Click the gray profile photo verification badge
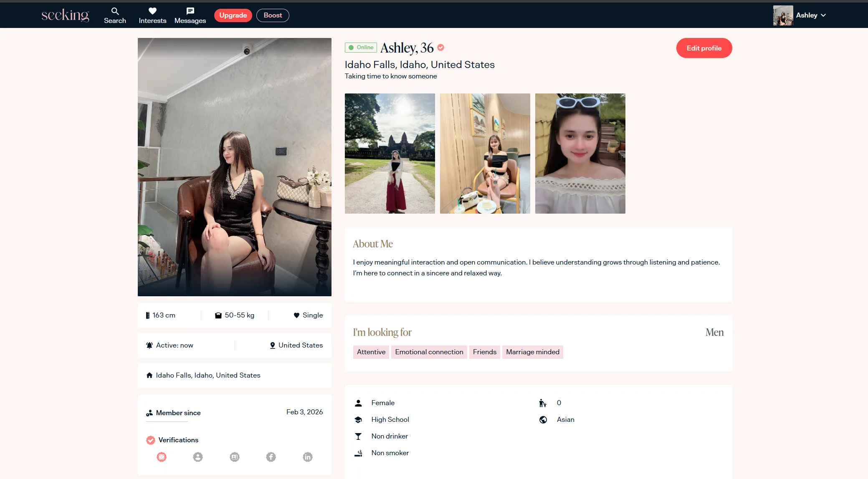The width and height of the screenshot is (868, 479). (198, 457)
